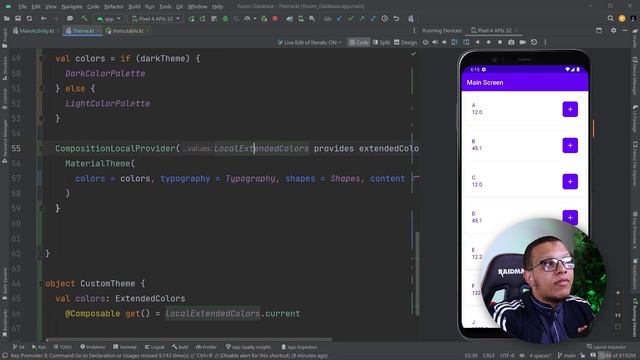This screenshot has height=360, width=640.
Task: Tap the plus button on item A
Action: pos(570,109)
